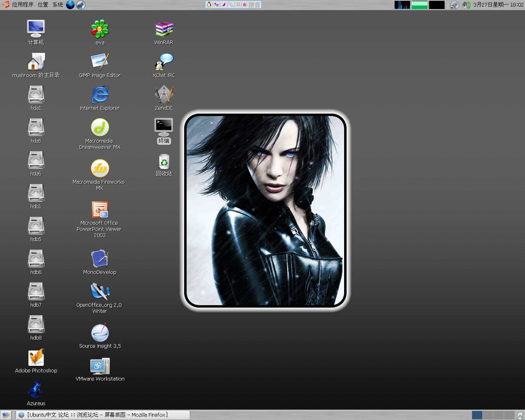Click the woman portrait picture on desktop
This screenshot has width=525, height=420.
pyautogui.click(x=265, y=210)
